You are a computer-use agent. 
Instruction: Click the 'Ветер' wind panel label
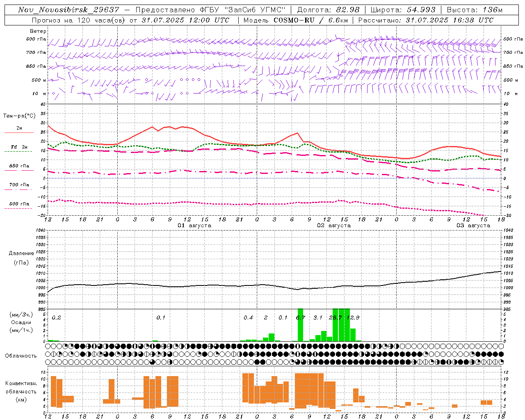click(x=38, y=31)
